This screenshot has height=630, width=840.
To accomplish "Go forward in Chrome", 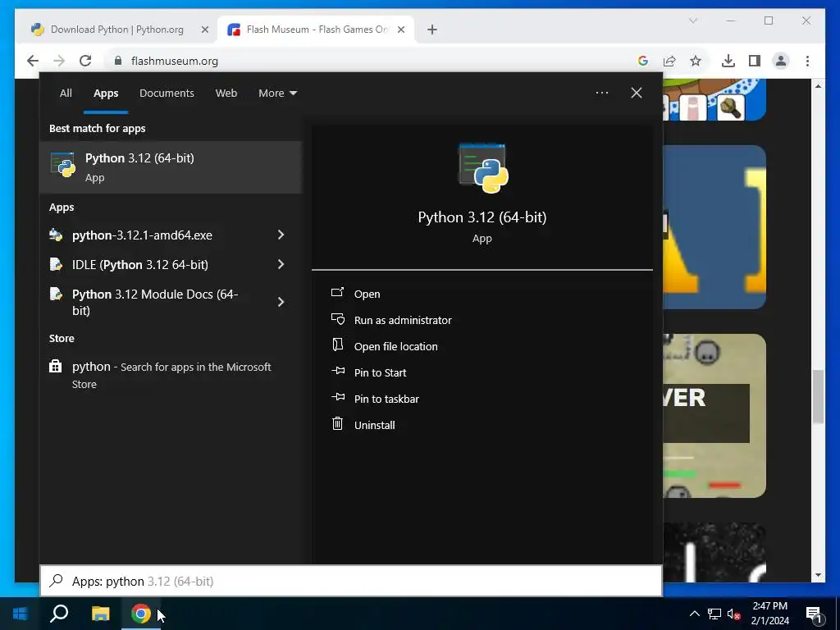I will tap(59, 61).
